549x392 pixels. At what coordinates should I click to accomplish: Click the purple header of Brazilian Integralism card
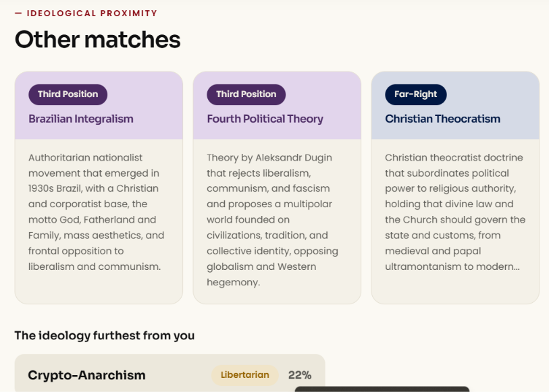pos(99,106)
